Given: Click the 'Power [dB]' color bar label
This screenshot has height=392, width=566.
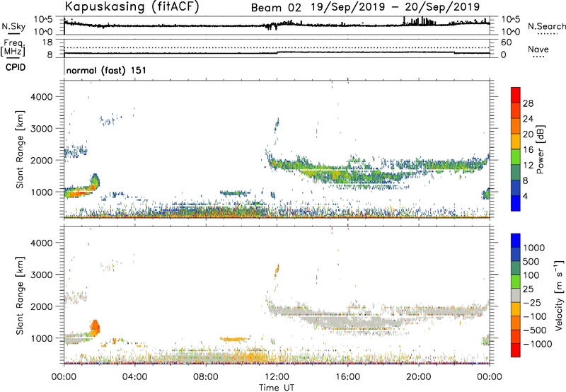Looking at the screenshot, I should point(540,149).
